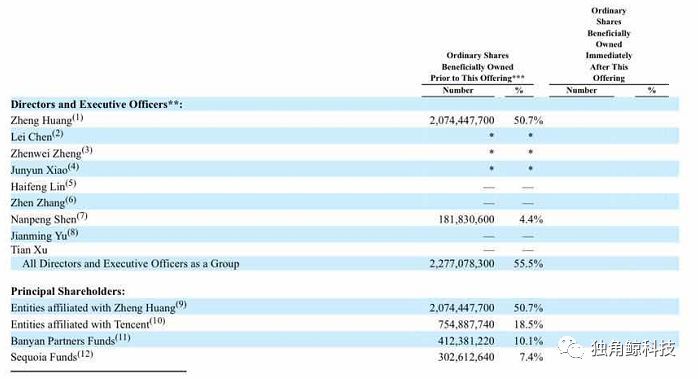Click 'Directors and Executive Officers**:' heading
The height and width of the screenshot is (379, 698).
coord(97,104)
